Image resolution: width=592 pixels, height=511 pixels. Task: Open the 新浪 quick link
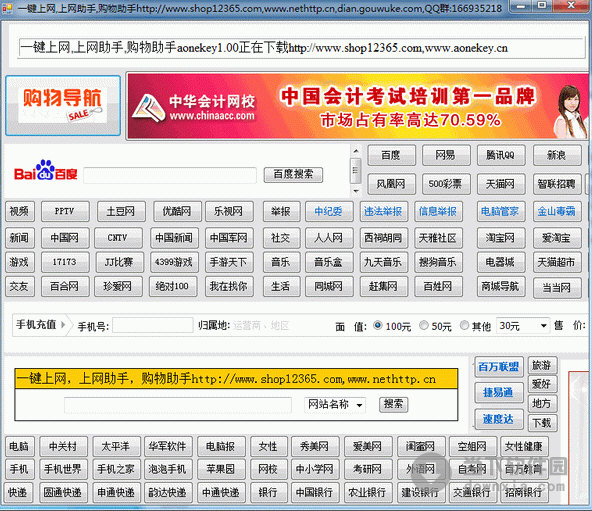tap(557, 155)
